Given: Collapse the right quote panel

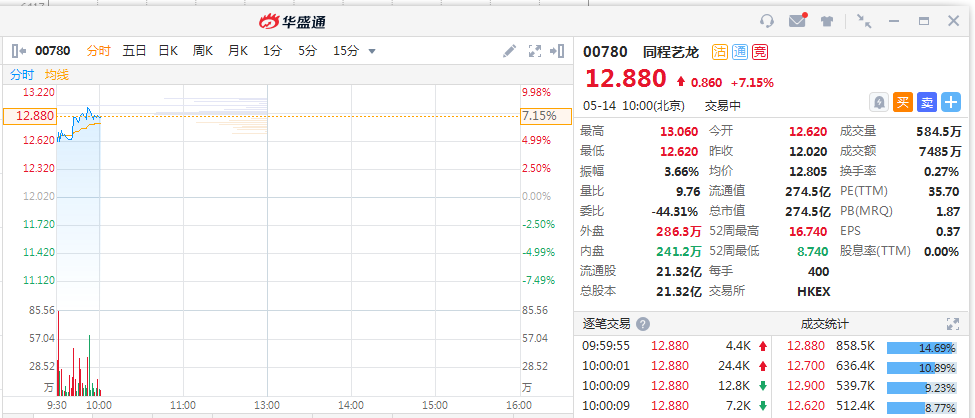Looking at the screenshot, I should click(557, 51).
